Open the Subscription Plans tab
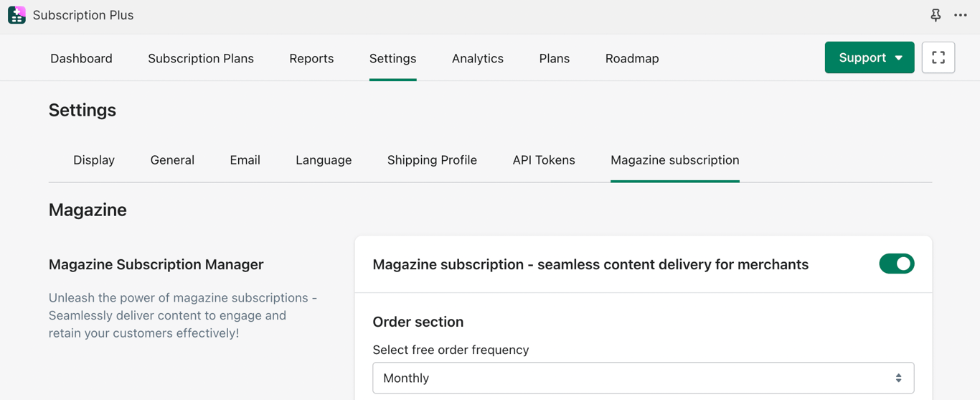This screenshot has height=400, width=980. [x=201, y=58]
